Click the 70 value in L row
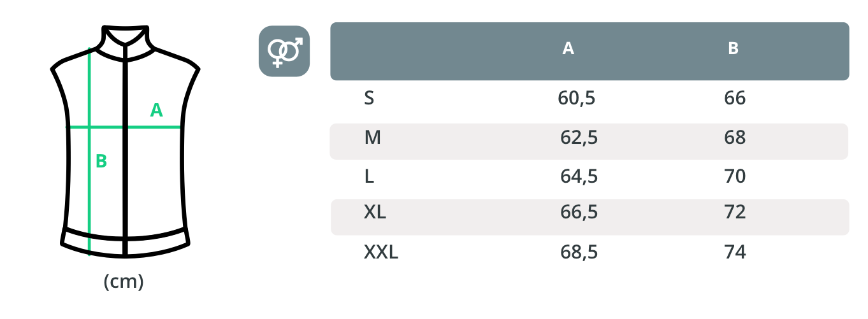The width and height of the screenshot is (868, 319). (x=735, y=176)
